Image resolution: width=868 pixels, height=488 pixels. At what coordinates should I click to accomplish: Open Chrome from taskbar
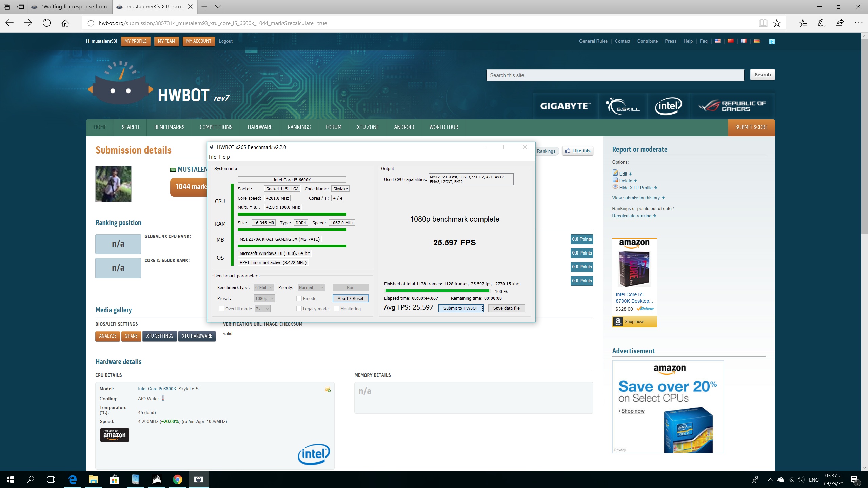[177, 480]
